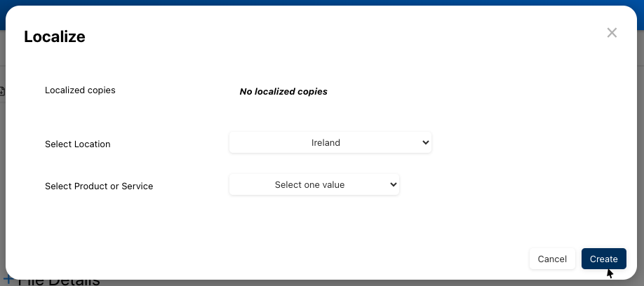644x286 pixels.
Task: Click the Select Product or Service label
Action: coord(99,186)
